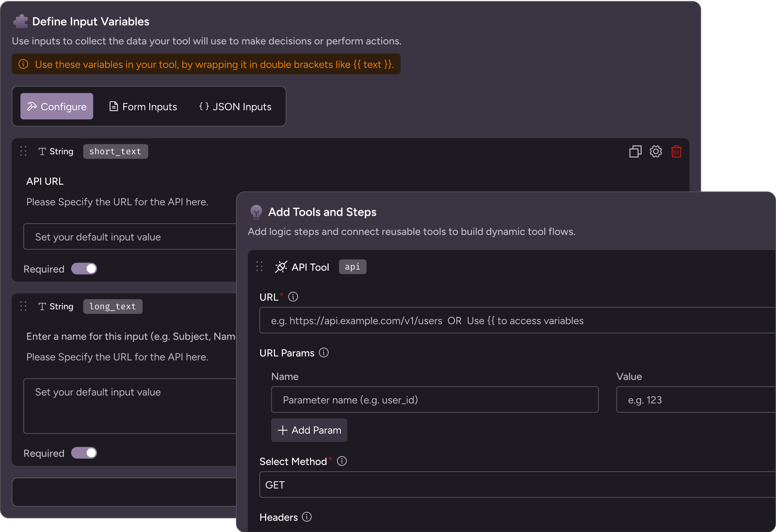Click the api tag badge on API Tool
This screenshot has height=532, width=776.
tap(352, 267)
